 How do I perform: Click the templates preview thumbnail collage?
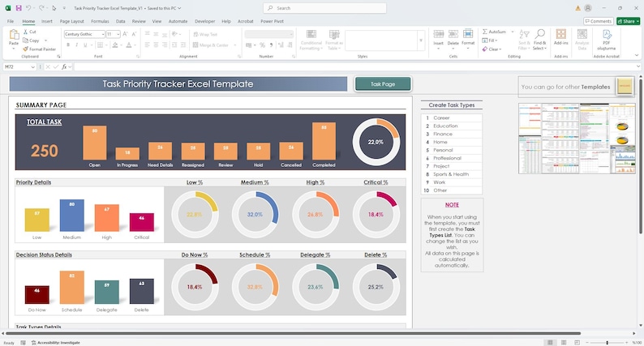577,139
